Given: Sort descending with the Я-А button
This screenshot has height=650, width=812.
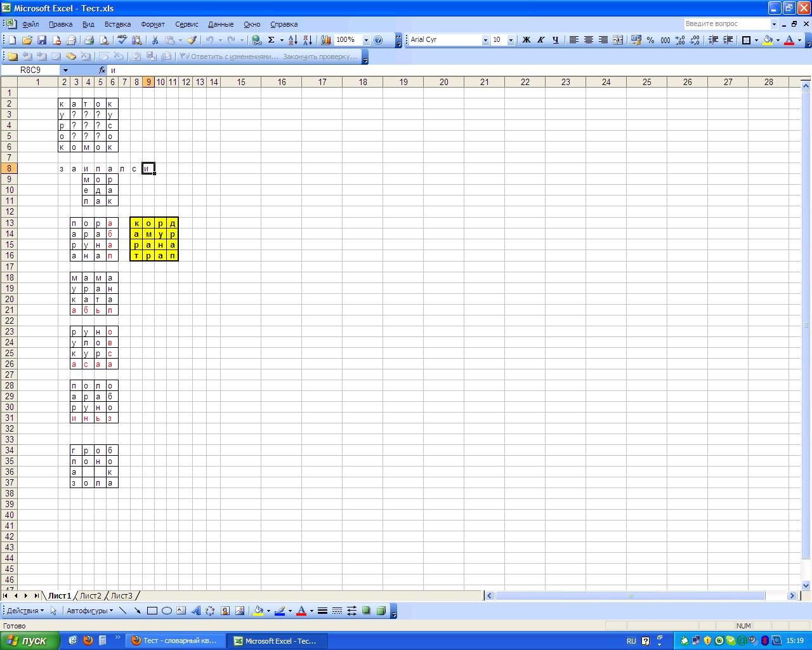Looking at the screenshot, I should pyautogui.click(x=308, y=40).
